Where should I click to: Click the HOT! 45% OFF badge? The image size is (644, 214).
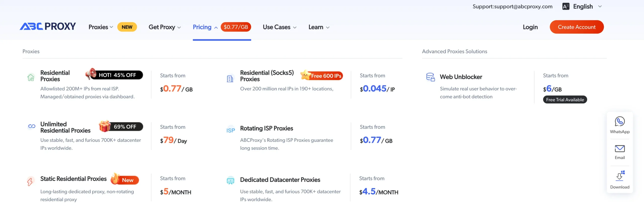click(x=114, y=74)
